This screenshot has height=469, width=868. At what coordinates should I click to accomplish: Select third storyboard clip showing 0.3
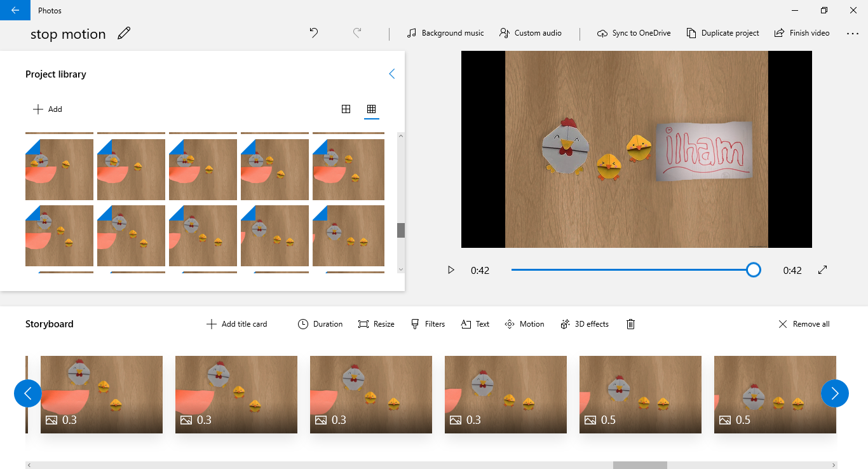point(371,395)
